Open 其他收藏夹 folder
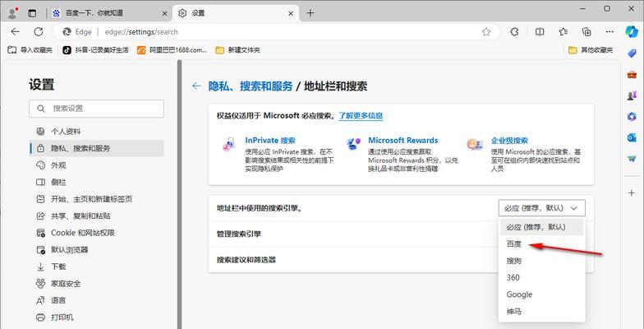The image size is (644, 329). 591,49
